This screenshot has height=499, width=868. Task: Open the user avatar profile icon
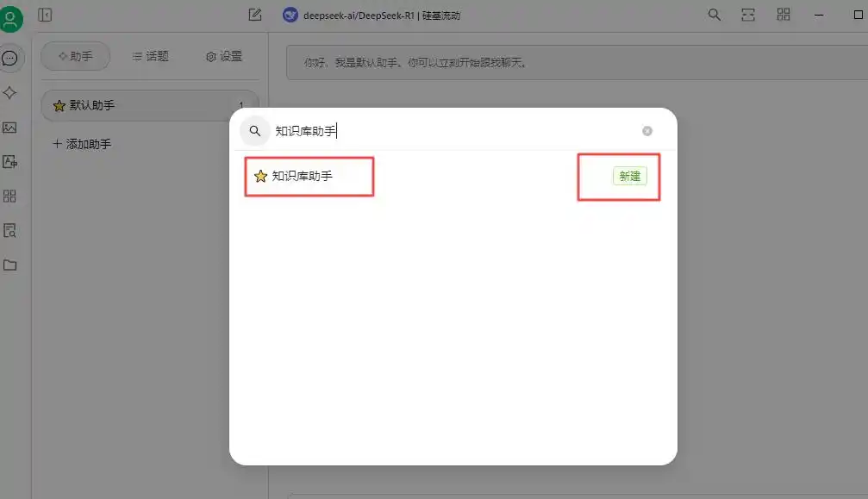click(x=10, y=18)
